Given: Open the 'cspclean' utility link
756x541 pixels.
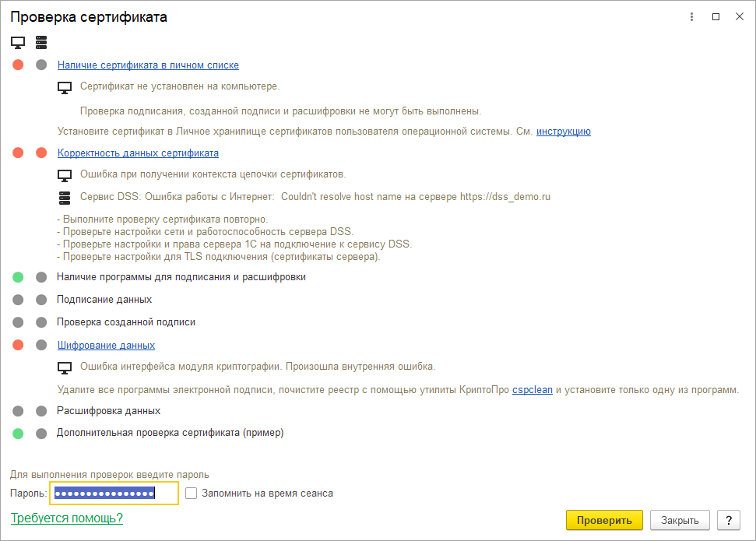Looking at the screenshot, I should pyautogui.click(x=533, y=389).
